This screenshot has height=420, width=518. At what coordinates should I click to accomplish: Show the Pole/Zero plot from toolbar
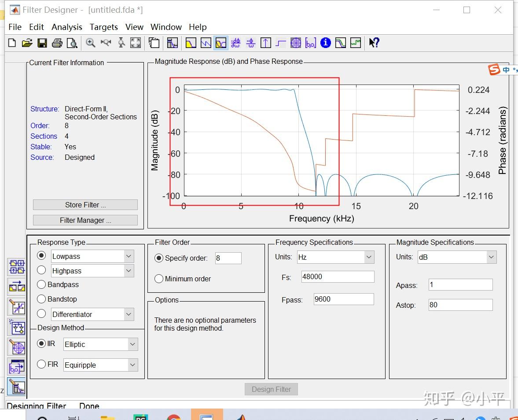click(x=296, y=43)
